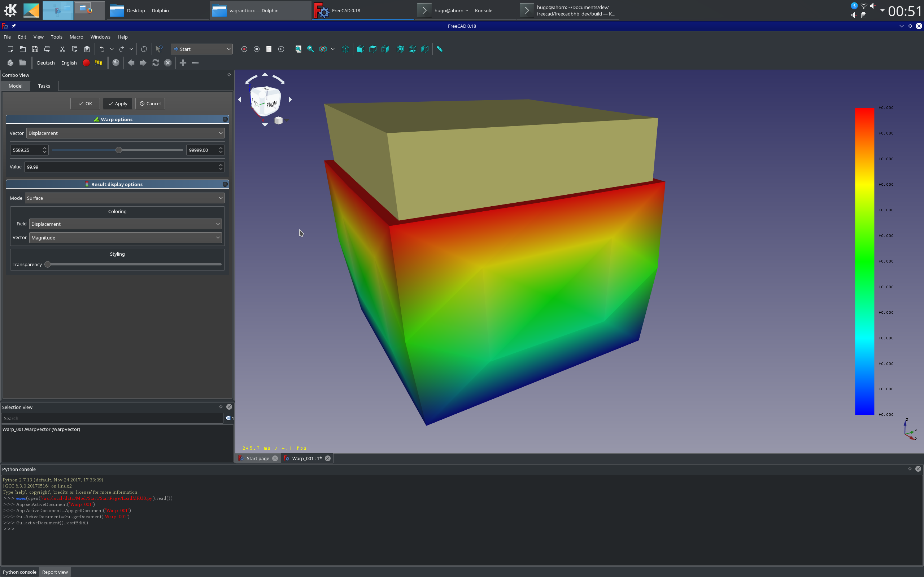Click the record macro icon

tap(244, 49)
